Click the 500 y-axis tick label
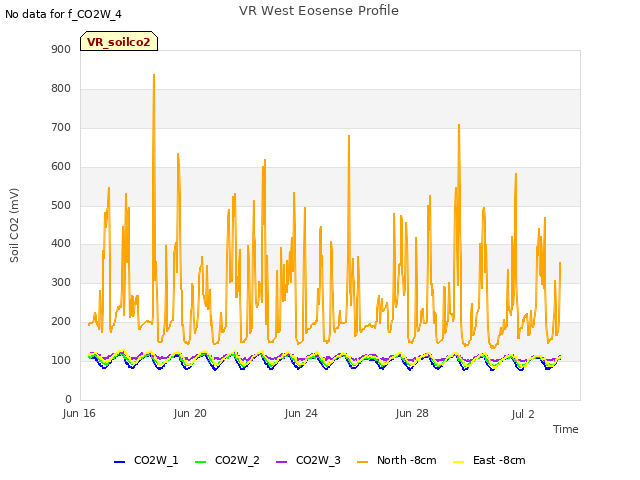640x480 pixels. click(61, 205)
